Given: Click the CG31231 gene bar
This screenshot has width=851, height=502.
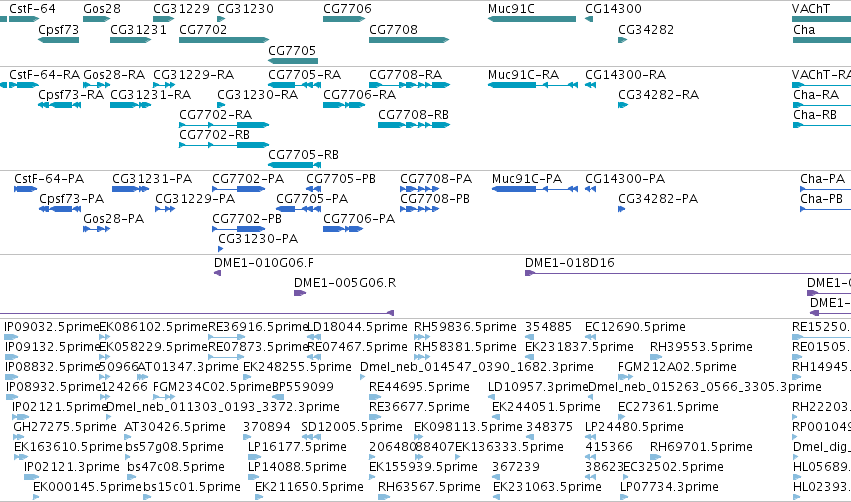Looking at the screenshot, I should (x=130, y=40).
